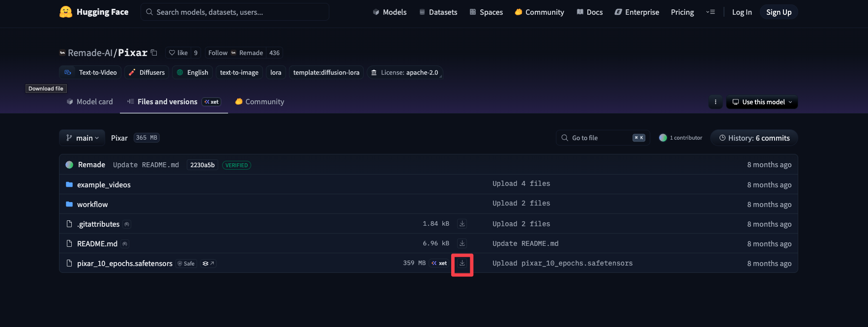Focus the search models, datasets, users field
The image size is (868, 327).
(x=235, y=12)
